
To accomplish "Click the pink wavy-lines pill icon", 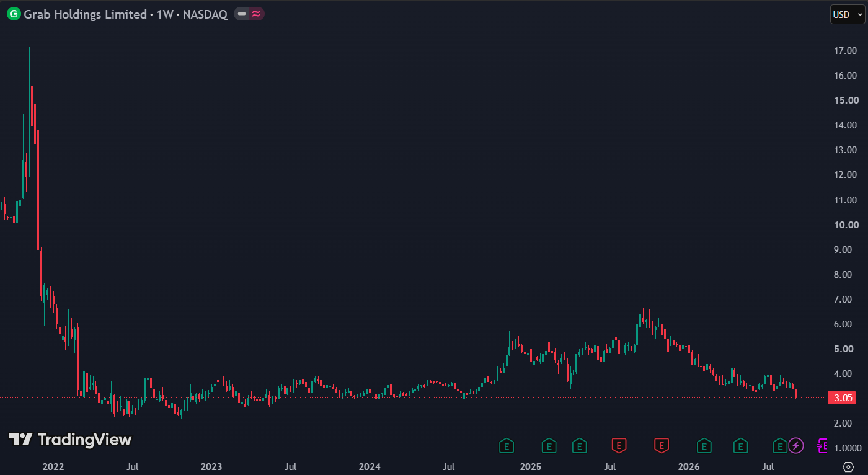I will tap(256, 14).
